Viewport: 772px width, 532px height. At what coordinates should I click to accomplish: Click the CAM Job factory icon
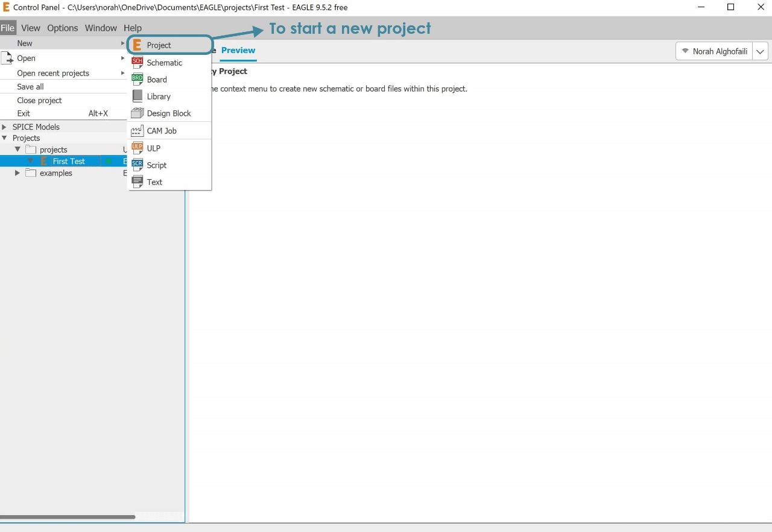137,130
